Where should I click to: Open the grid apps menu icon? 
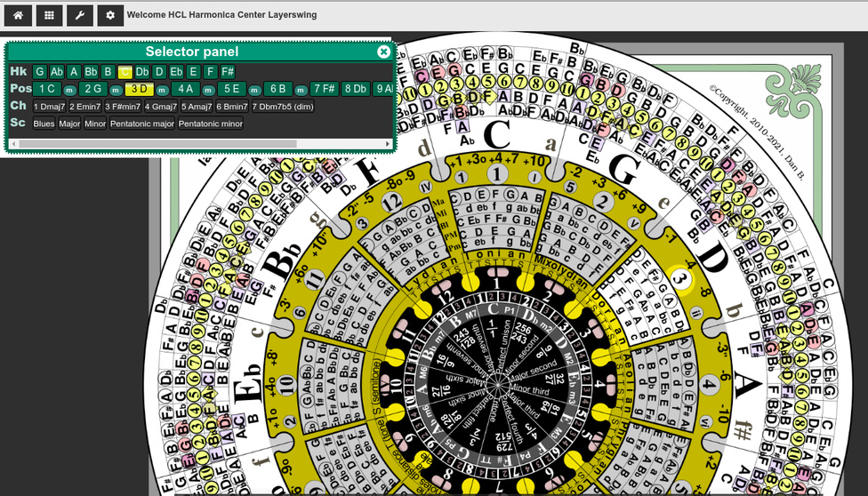tap(49, 15)
